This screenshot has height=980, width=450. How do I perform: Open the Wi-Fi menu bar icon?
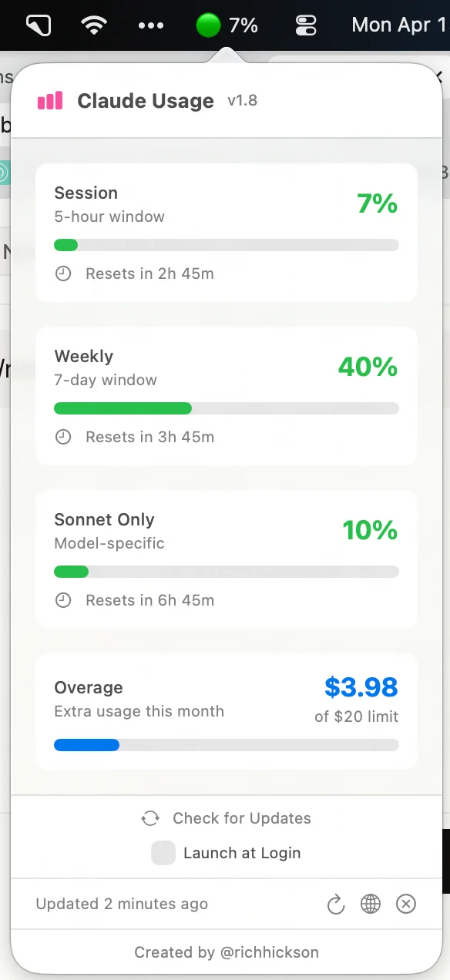coord(94,25)
